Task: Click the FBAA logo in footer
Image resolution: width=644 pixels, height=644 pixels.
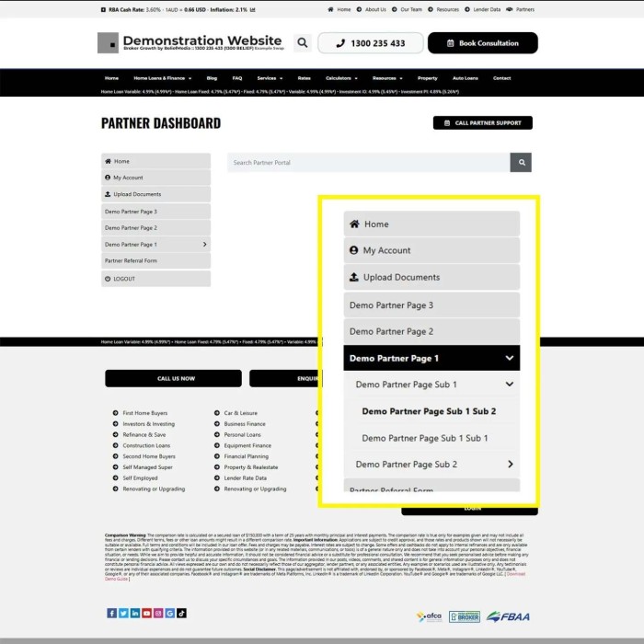Action: (509, 616)
